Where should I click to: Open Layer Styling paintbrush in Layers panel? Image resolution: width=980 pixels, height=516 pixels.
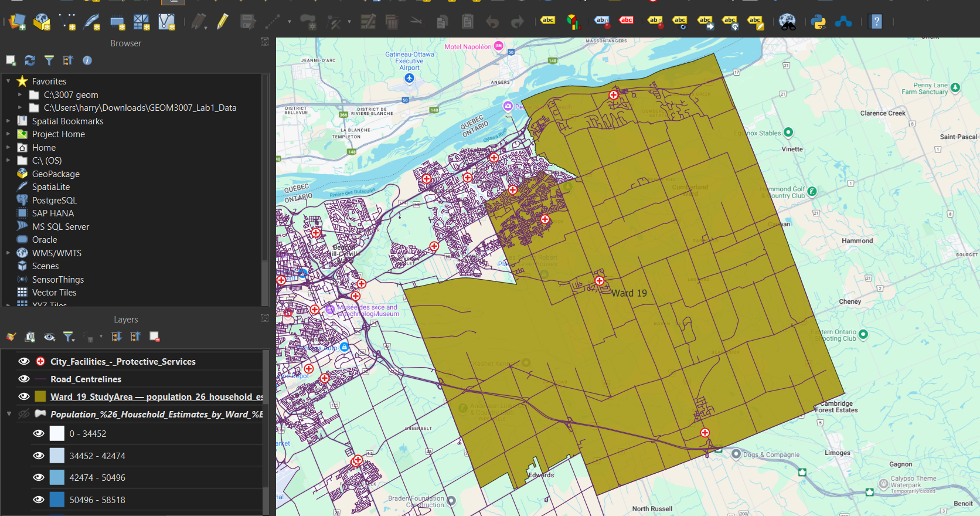11,337
